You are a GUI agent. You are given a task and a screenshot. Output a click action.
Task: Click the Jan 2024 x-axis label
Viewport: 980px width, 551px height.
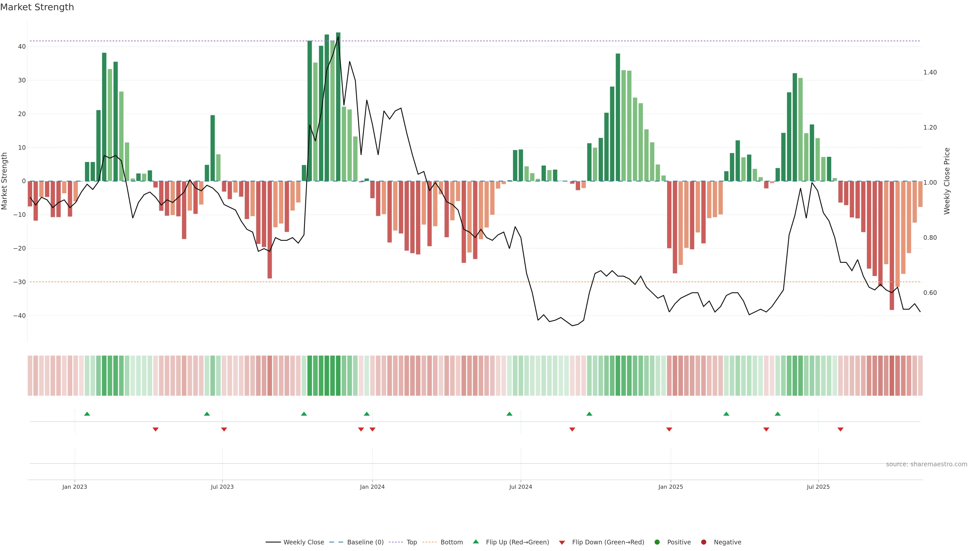pos(372,487)
